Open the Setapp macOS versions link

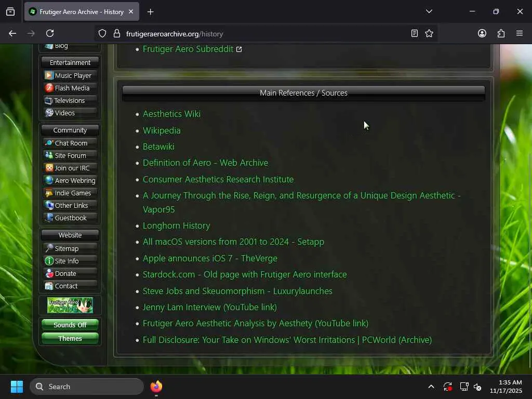(x=233, y=242)
